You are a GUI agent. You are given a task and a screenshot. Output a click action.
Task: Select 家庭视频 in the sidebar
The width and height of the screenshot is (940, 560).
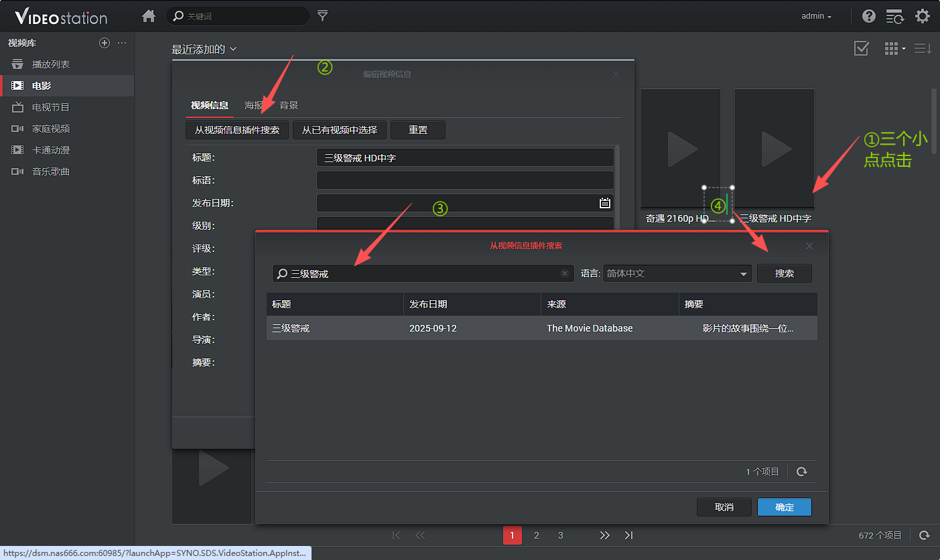pos(51,129)
